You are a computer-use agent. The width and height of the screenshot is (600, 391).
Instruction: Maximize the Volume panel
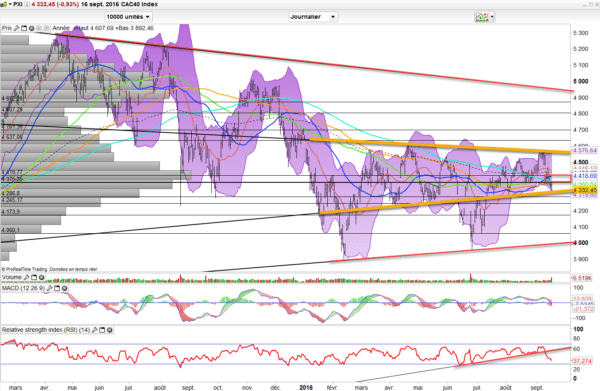click(x=34, y=277)
